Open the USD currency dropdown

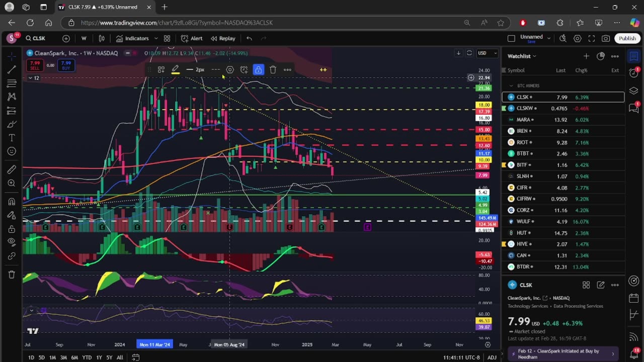coord(488,53)
